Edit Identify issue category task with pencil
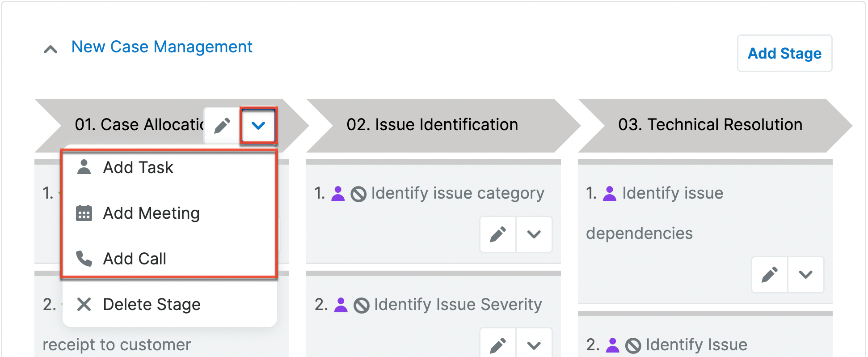Image resolution: width=868 pixels, height=357 pixels. click(498, 234)
